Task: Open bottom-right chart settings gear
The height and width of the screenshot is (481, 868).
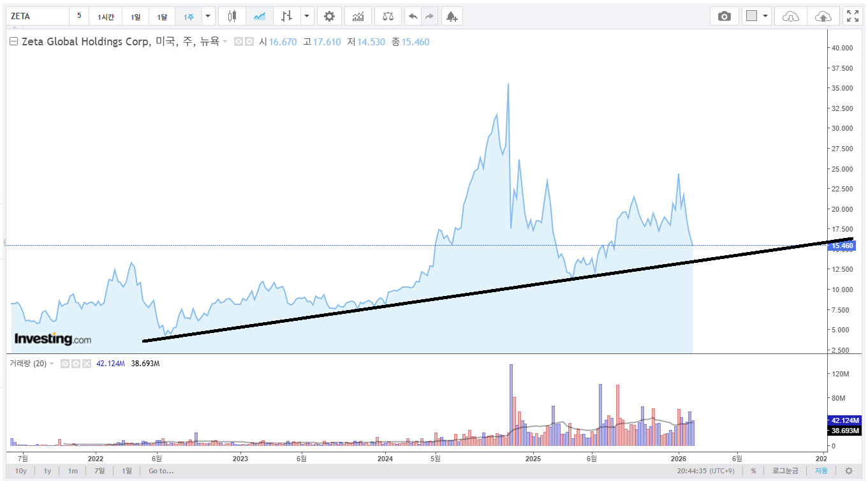Action: [849, 471]
